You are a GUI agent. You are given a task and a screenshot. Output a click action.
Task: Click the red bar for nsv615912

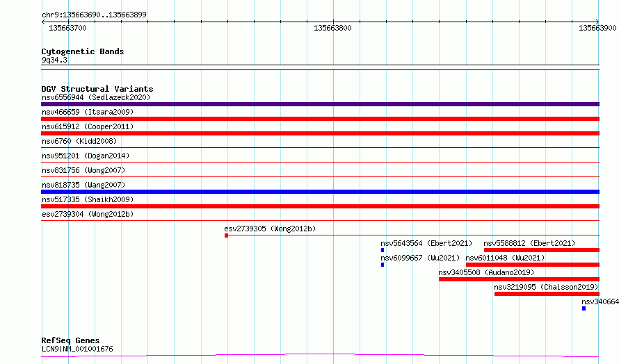point(320,133)
